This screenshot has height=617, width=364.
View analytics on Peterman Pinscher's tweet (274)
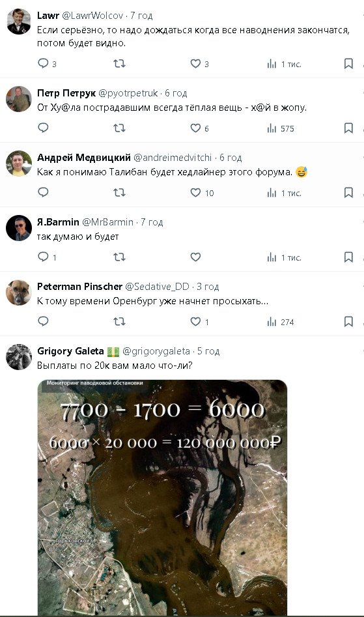[x=280, y=322]
